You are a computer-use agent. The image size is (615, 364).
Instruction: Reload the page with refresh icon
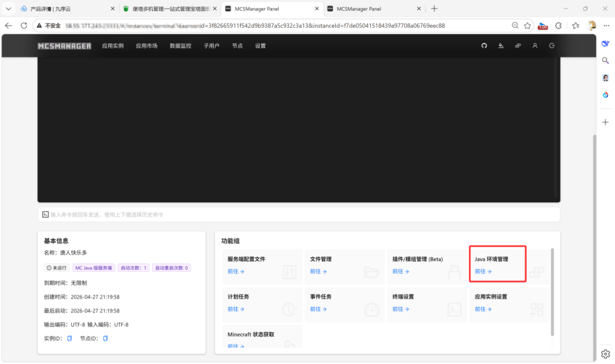(24, 26)
